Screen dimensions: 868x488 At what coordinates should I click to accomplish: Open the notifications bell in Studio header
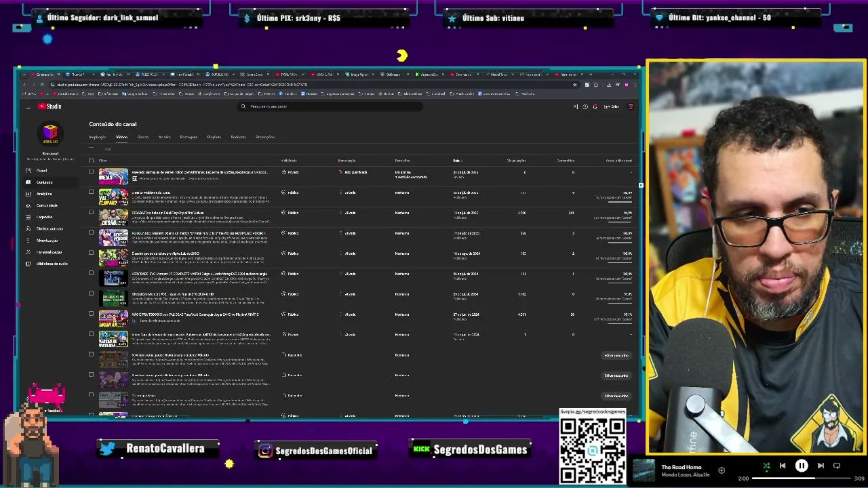pyautogui.click(x=595, y=106)
